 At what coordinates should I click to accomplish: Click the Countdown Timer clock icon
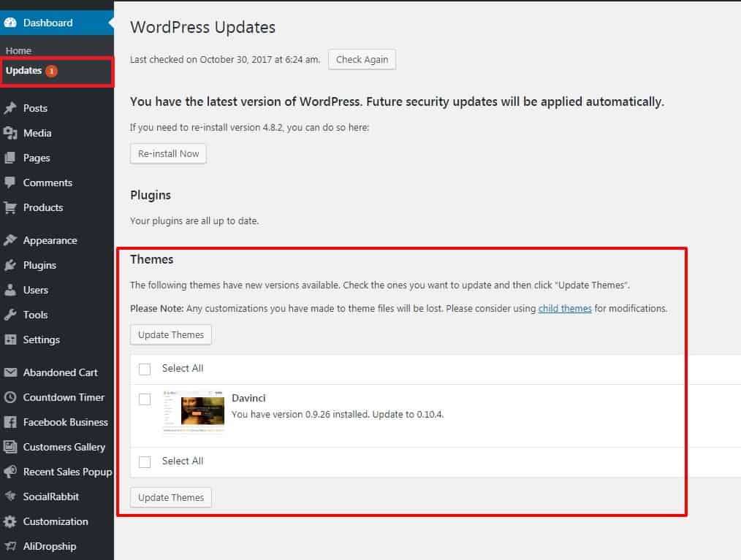tap(10, 397)
